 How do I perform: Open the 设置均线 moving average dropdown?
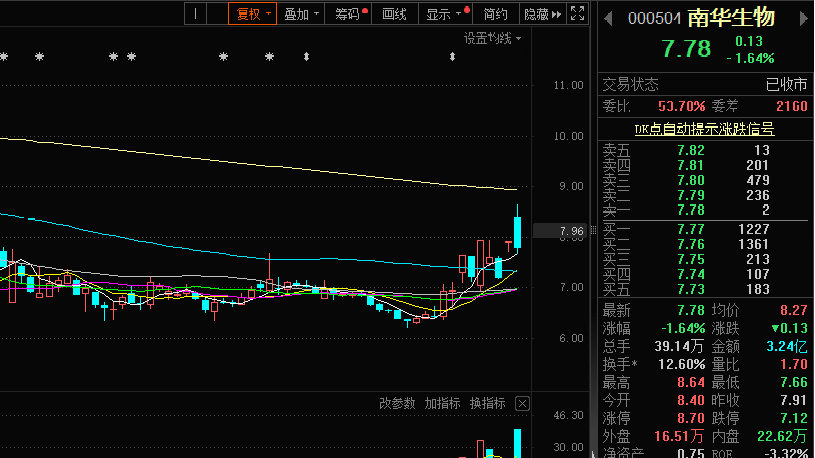(x=492, y=38)
